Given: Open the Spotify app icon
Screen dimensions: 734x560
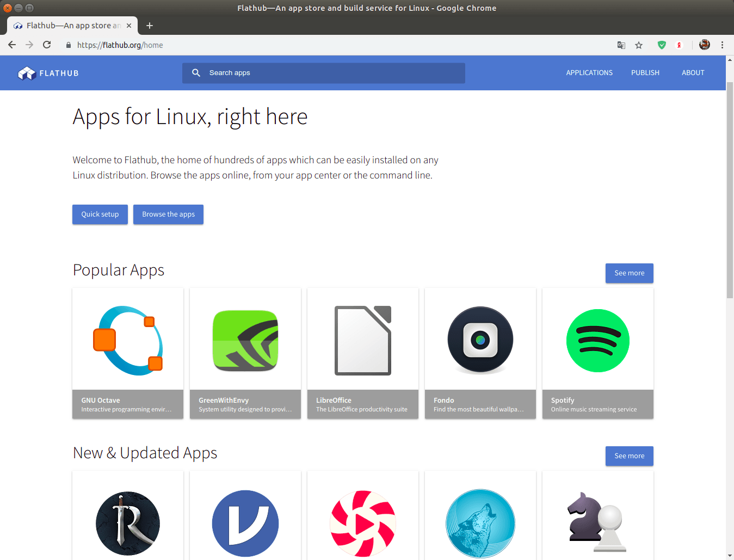Looking at the screenshot, I should [598, 340].
